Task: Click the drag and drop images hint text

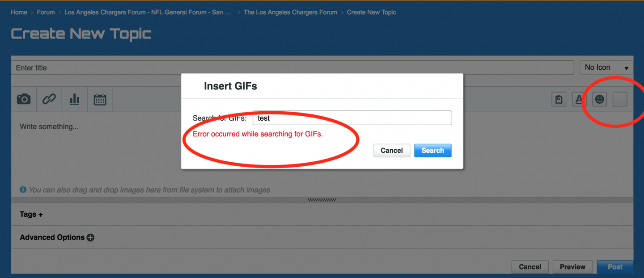Action: coord(149,190)
